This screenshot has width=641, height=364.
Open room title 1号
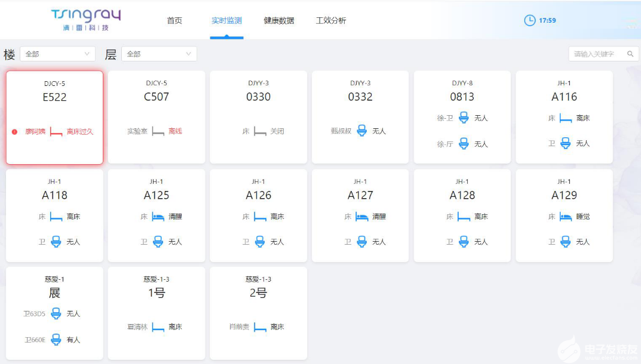157,293
